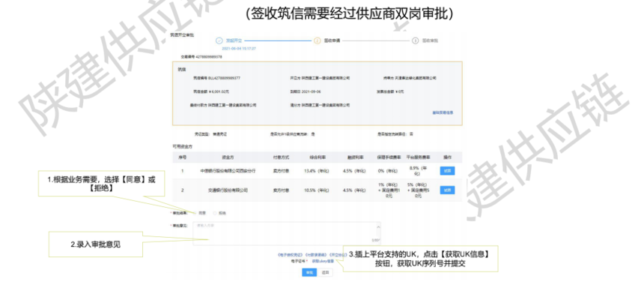Select the 拒绝 radio button
644x294 pixels.
(x=215, y=213)
